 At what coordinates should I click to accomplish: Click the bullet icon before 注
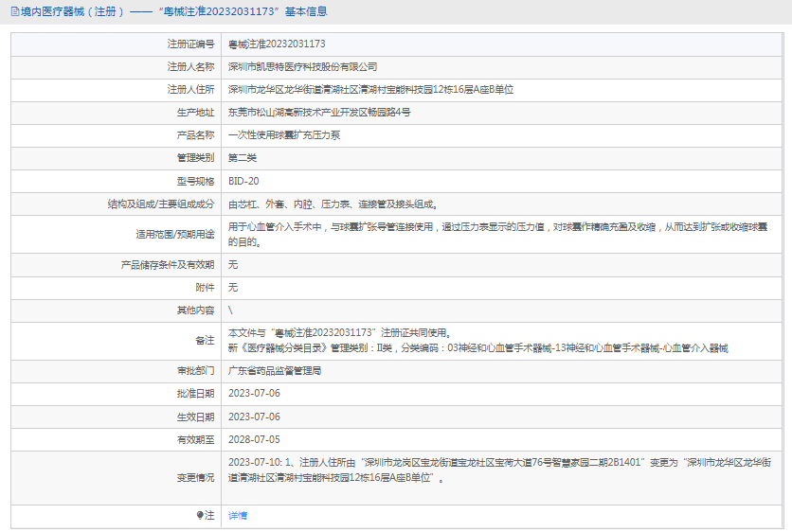coord(200,515)
